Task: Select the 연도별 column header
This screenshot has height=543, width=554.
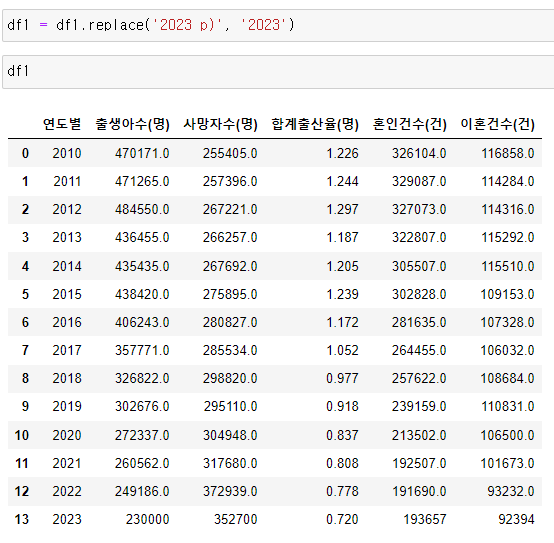Action: coord(62,124)
